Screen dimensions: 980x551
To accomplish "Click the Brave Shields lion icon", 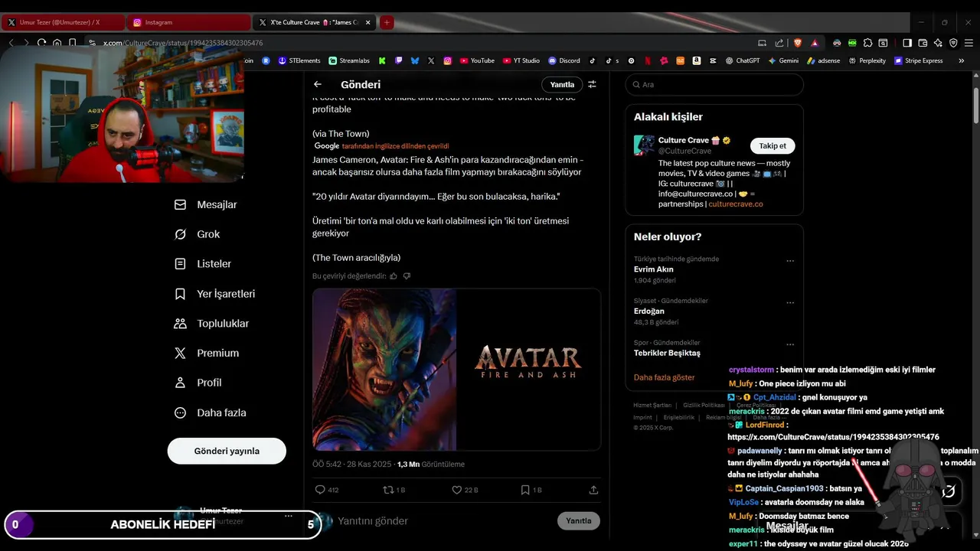I will tap(799, 43).
